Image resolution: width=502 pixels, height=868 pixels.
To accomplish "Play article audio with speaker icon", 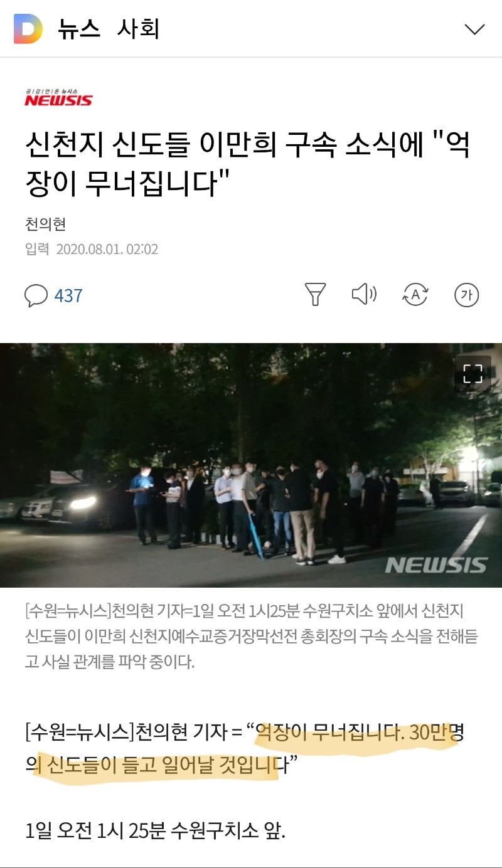I will [x=363, y=294].
